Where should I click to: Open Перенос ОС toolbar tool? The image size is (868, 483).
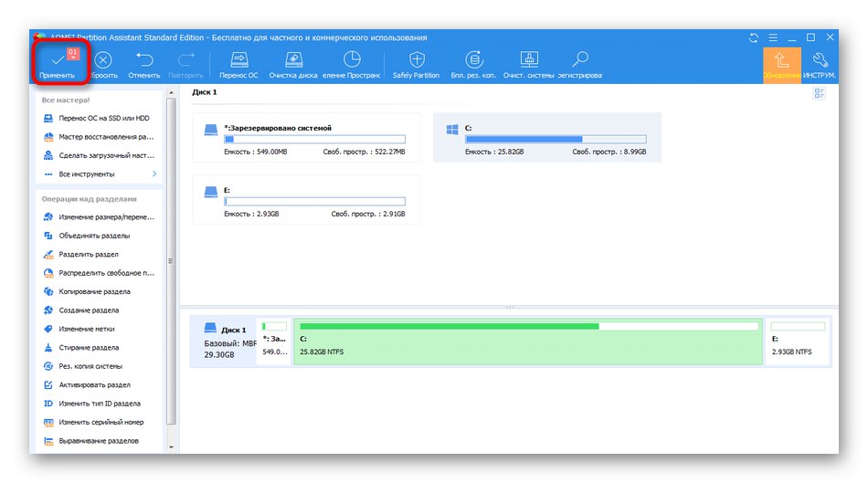238,65
